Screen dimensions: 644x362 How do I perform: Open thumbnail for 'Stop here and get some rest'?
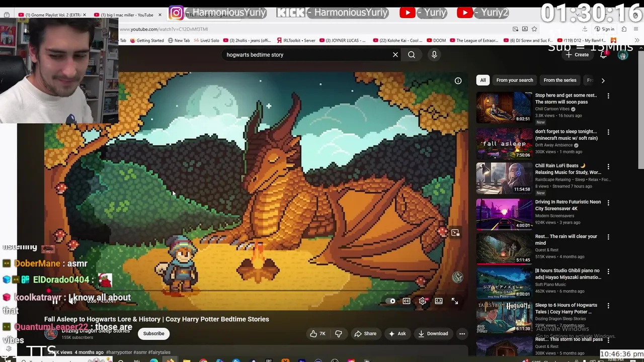click(504, 107)
